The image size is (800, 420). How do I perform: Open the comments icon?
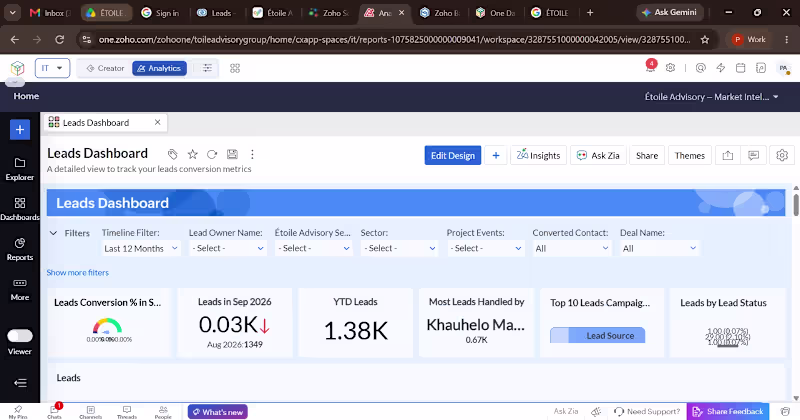(754, 156)
